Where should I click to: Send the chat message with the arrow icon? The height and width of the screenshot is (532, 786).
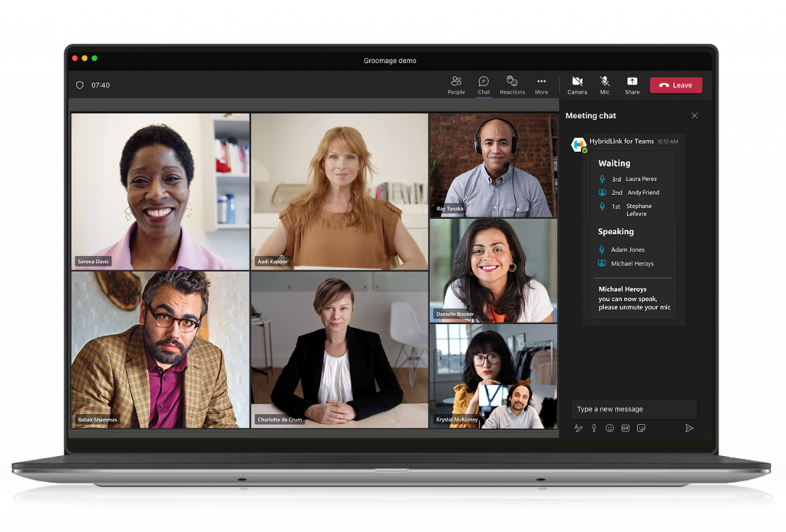(688, 428)
